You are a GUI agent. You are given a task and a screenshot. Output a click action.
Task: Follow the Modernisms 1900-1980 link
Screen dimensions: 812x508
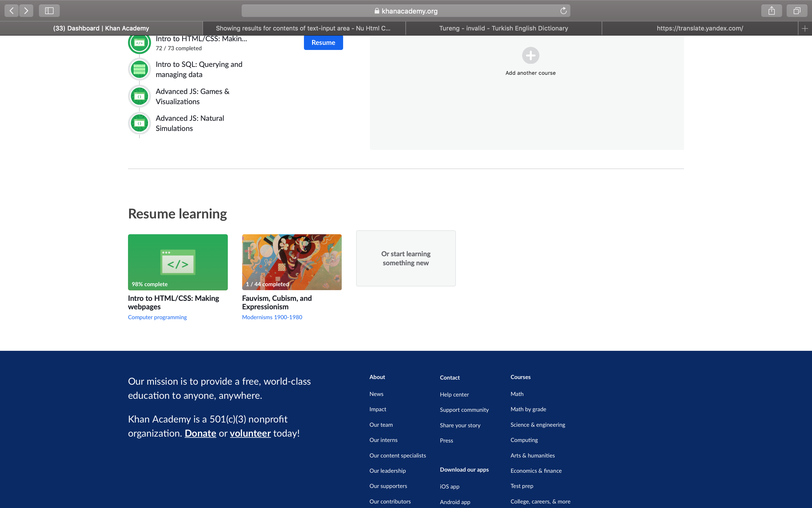(x=272, y=317)
